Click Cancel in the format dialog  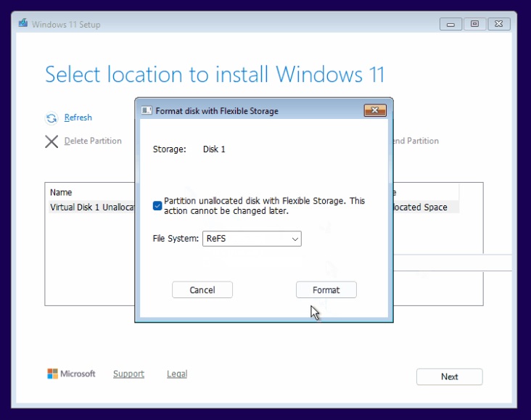(202, 290)
